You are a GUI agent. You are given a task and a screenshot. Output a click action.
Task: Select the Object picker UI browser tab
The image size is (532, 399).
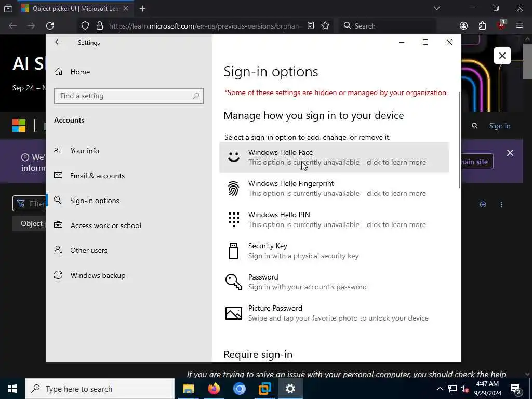click(x=75, y=9)
